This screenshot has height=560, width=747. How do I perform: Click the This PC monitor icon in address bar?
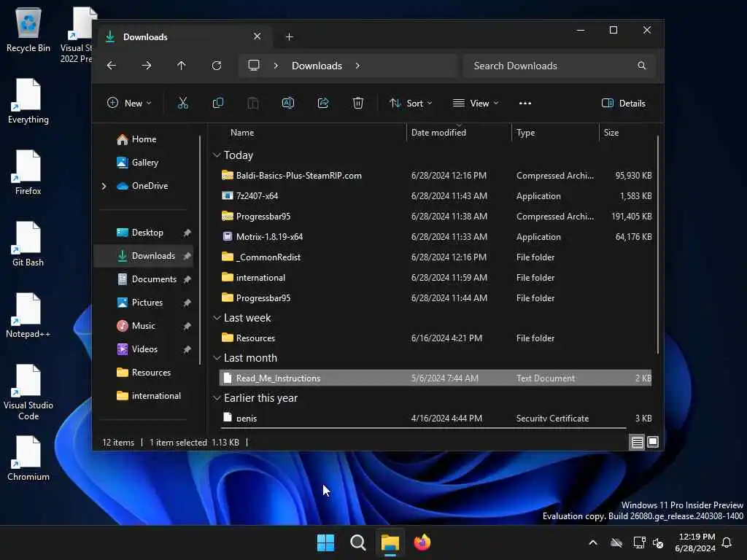tap(254, 65)
